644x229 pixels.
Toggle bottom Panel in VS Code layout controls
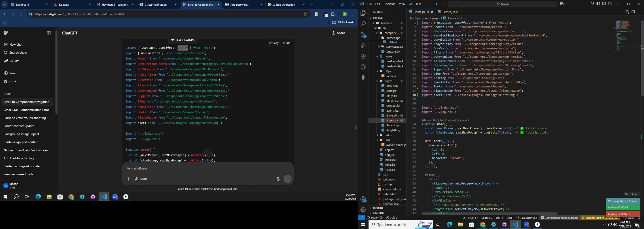click(604, 4)
